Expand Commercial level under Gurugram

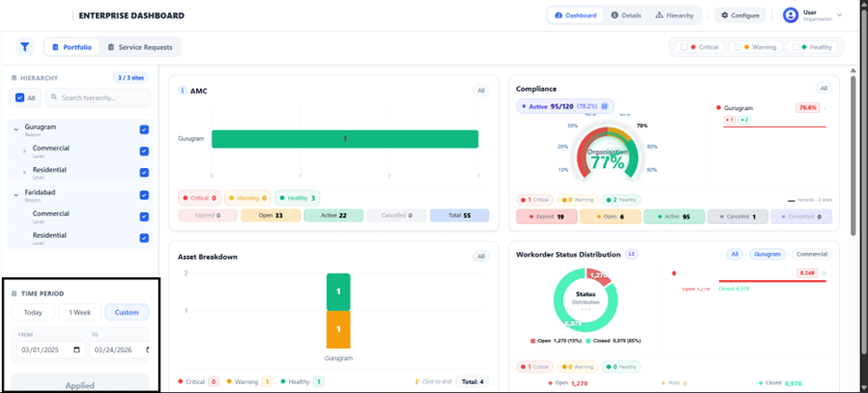click(24, 151)
